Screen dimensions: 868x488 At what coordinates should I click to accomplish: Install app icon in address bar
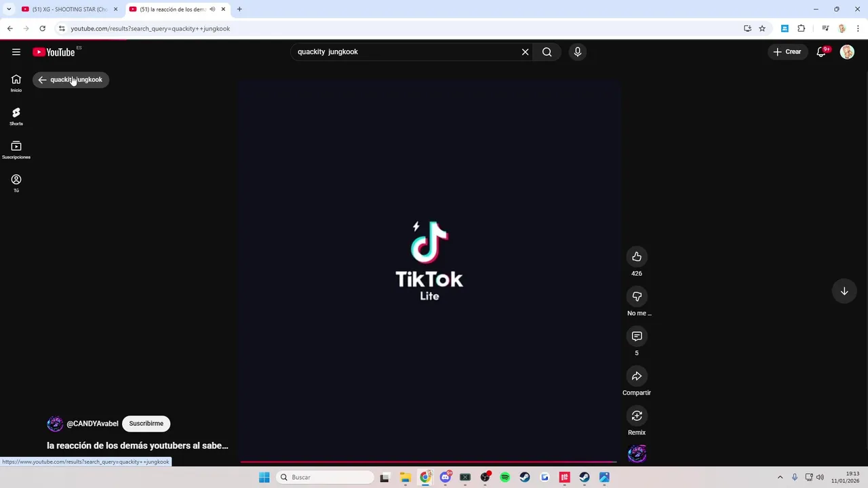tap(747, 28)
